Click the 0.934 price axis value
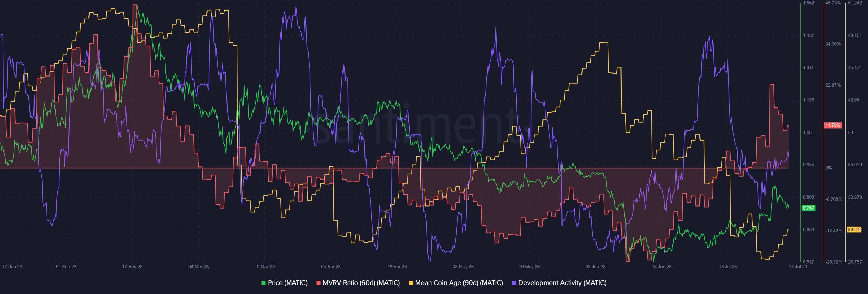Image resolution: width=868 pixels, height=294 pixels. click(x=808, y=165)
